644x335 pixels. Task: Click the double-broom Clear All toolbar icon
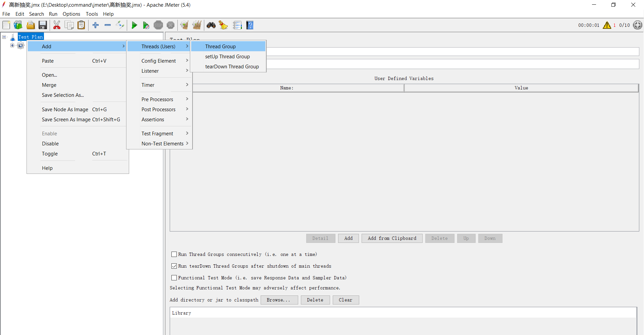click(x=197, y=25)
